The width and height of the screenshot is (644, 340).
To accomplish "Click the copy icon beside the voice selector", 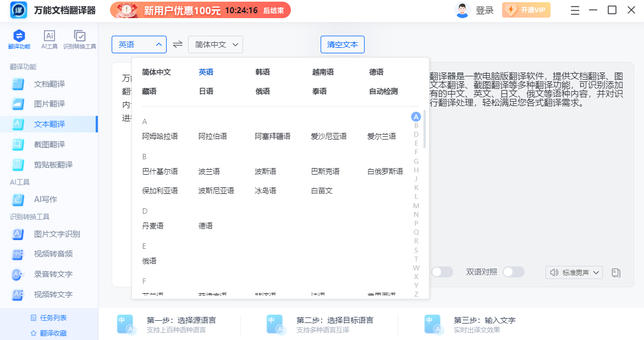I will tap(616, 272).
